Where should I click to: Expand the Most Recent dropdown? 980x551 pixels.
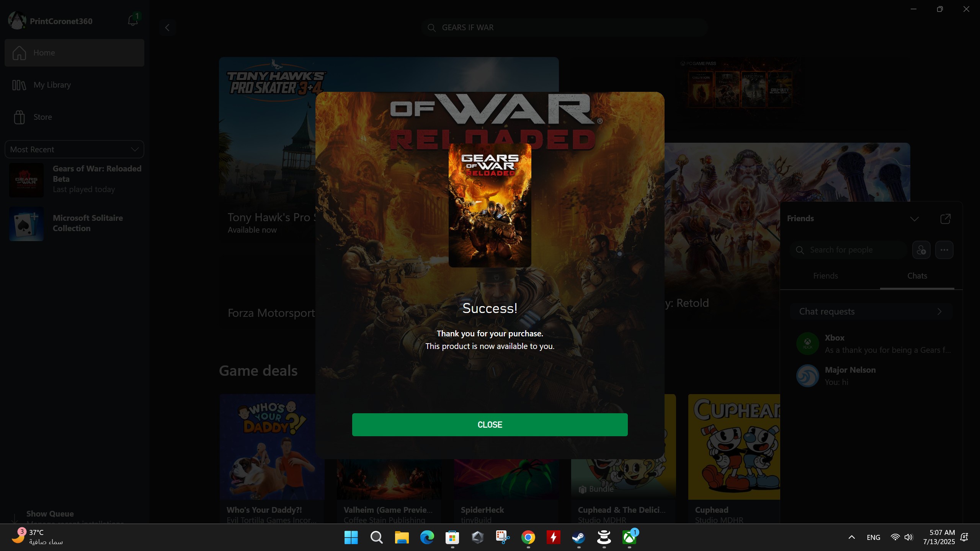pyautogui.click(x=74, y=149)
